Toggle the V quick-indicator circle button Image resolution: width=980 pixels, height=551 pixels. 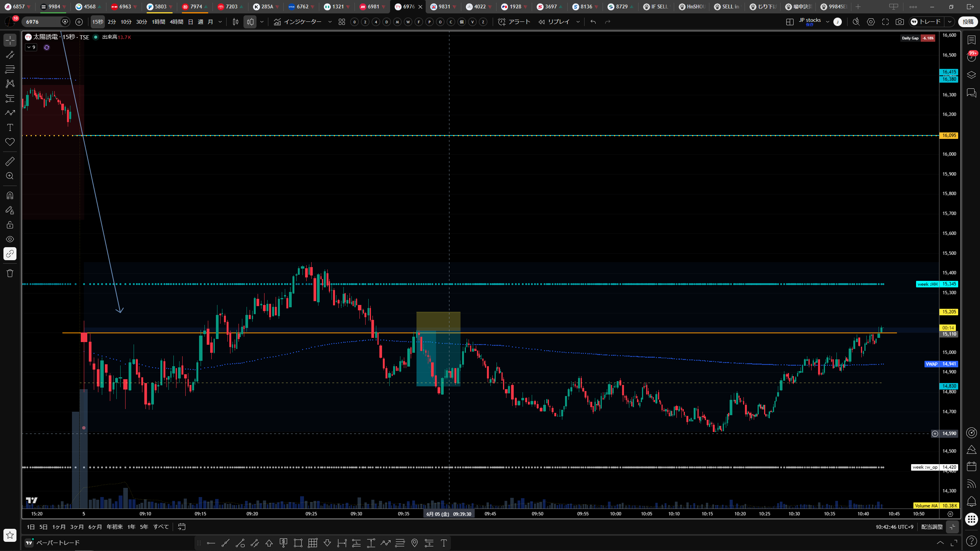click(x=472, y=22)
